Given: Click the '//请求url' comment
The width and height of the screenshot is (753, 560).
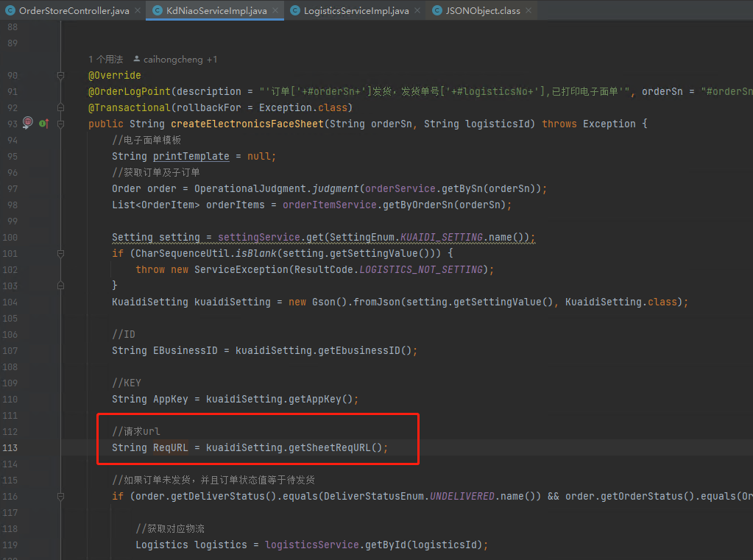Looking at the screenshot, I should pyautogui.click(x=136, y=431).
